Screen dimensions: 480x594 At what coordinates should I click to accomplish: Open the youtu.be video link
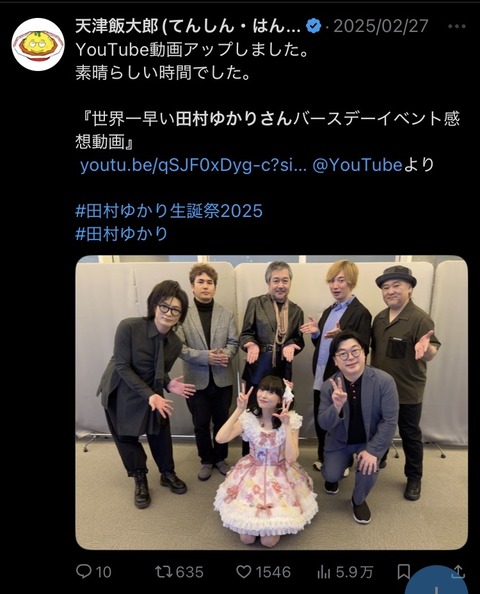click(193, 166)
